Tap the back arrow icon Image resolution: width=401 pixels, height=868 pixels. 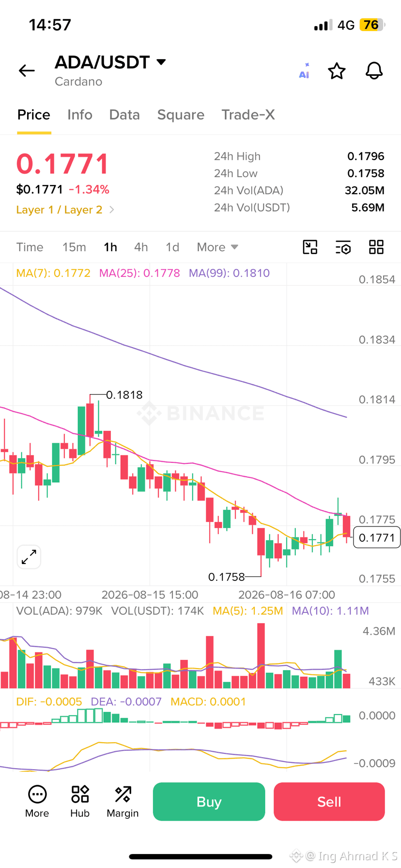(x=27, y=71)
